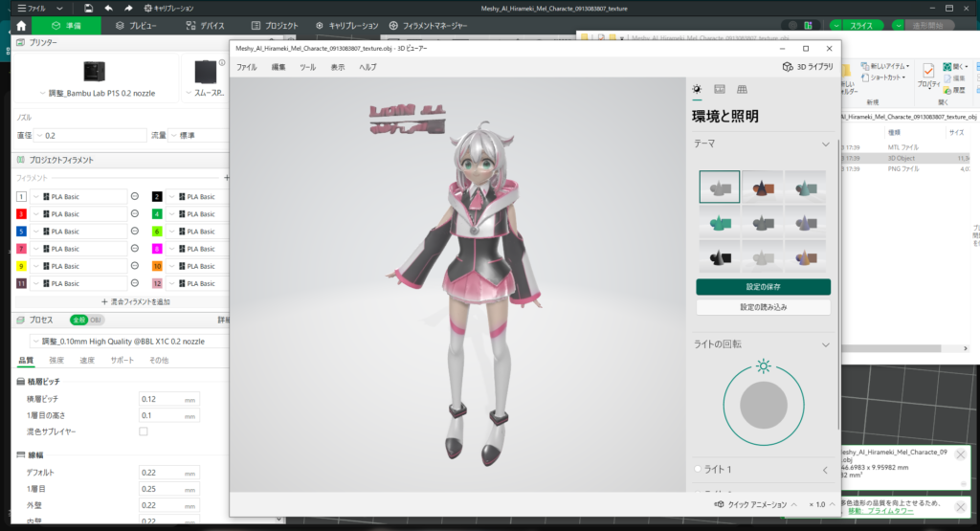Dismiss the OBJ info notification
This screenshot has height=531, width=980.
(960, 454)
